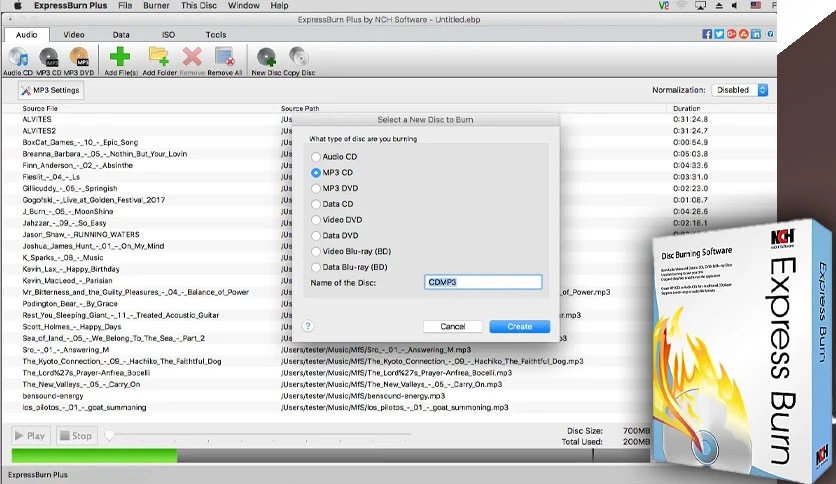Open the StumbleUpon share icon
The image size is (836, 484).
click(744, 34)
